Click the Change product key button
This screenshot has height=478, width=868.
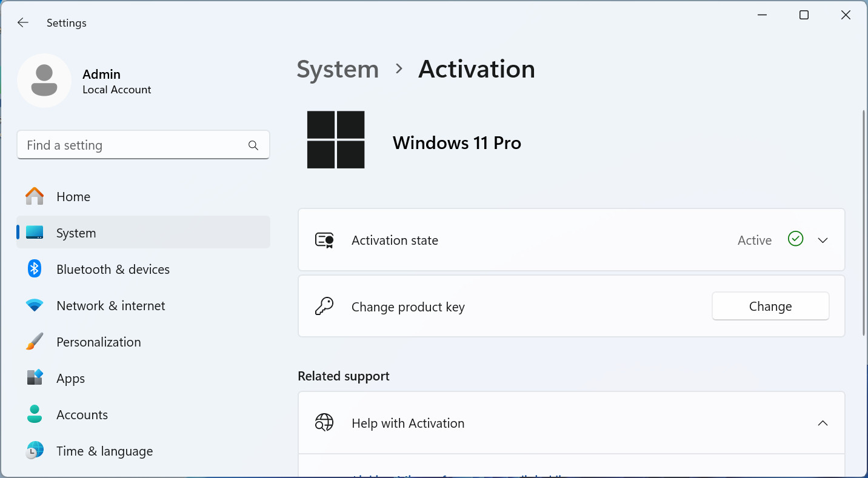(770, 307)
